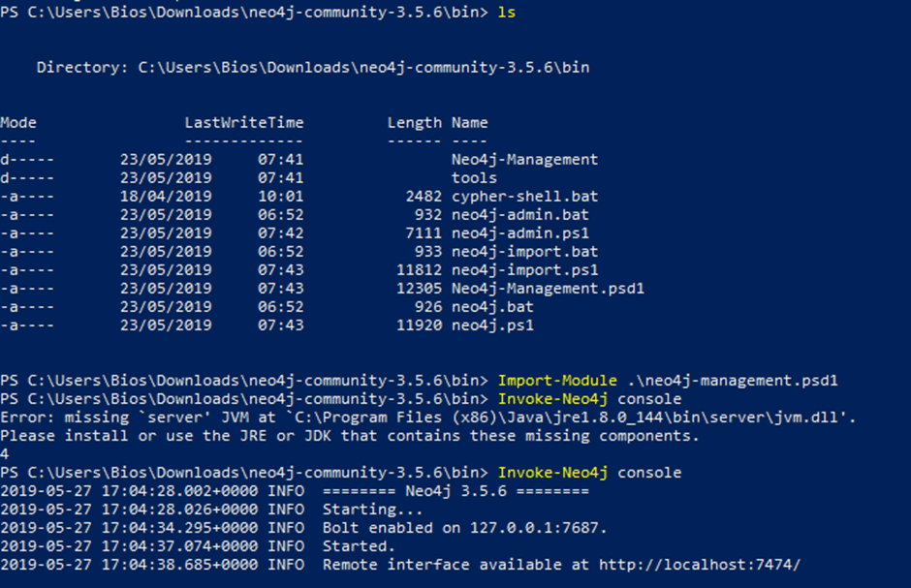This screenshot has height=588, width=911.
Task: Click the Neo4j-Management directory name
Action: (524, 160)
